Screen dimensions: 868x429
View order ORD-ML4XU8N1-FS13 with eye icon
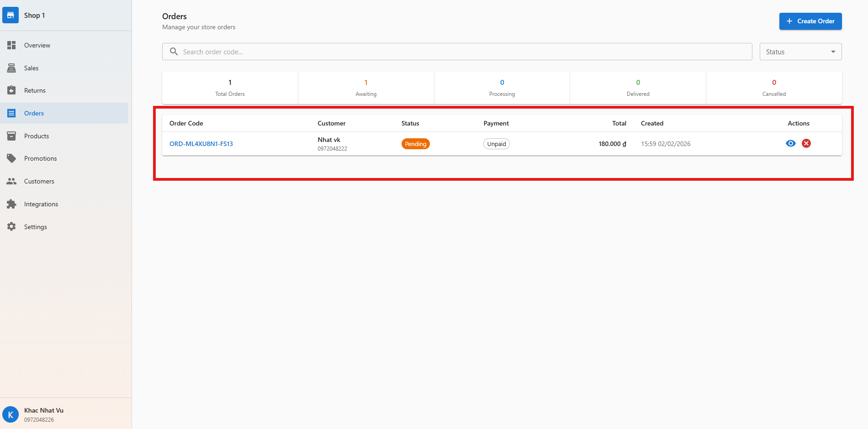(x=791, y=143)
